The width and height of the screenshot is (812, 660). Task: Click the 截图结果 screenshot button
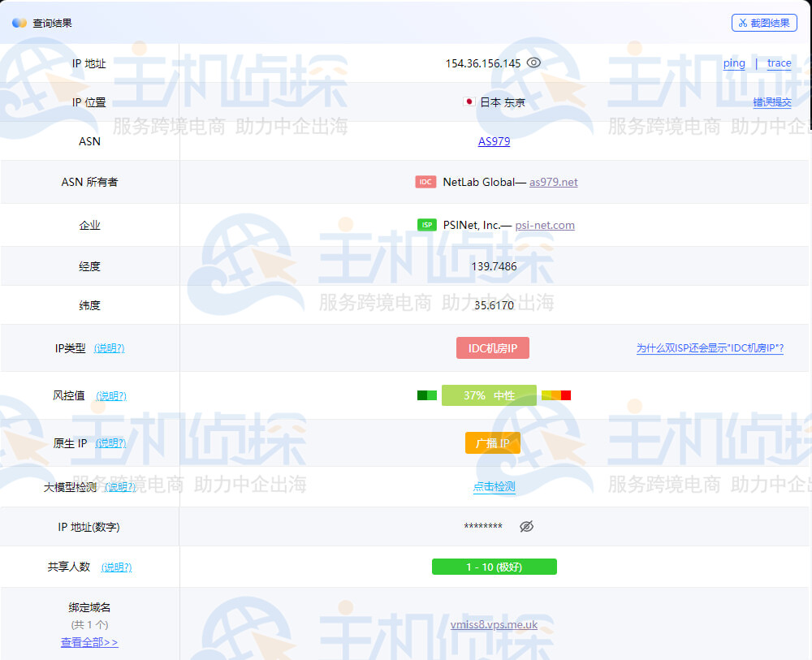pos(764,23)
